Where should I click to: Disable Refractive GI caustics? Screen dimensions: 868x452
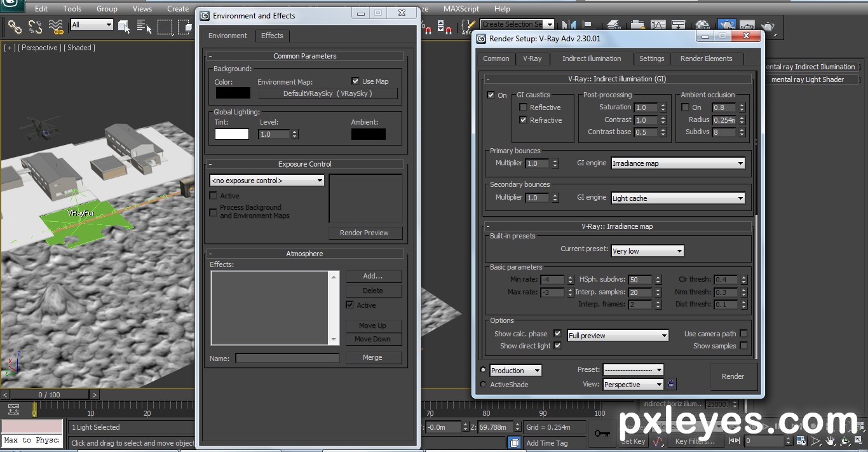(524, 120)
